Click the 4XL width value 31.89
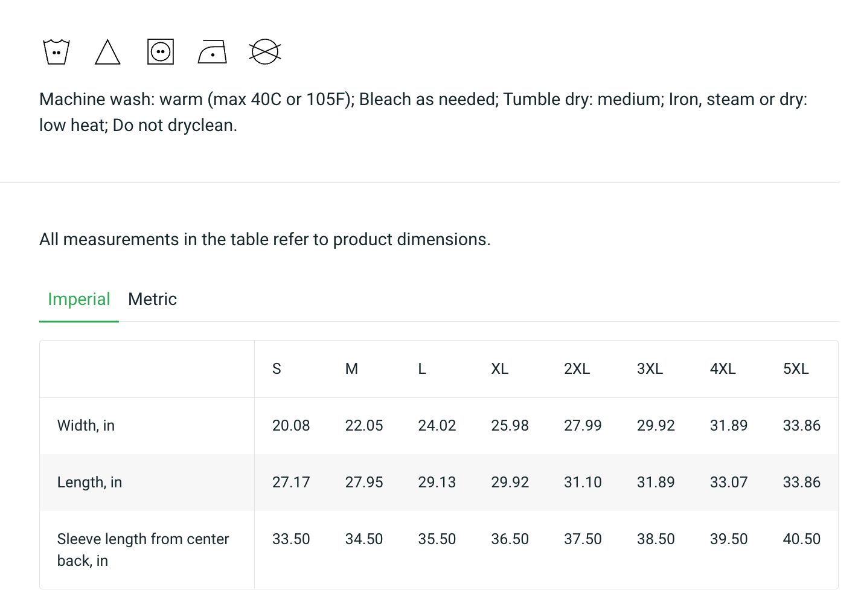 (x=729, y=426)
